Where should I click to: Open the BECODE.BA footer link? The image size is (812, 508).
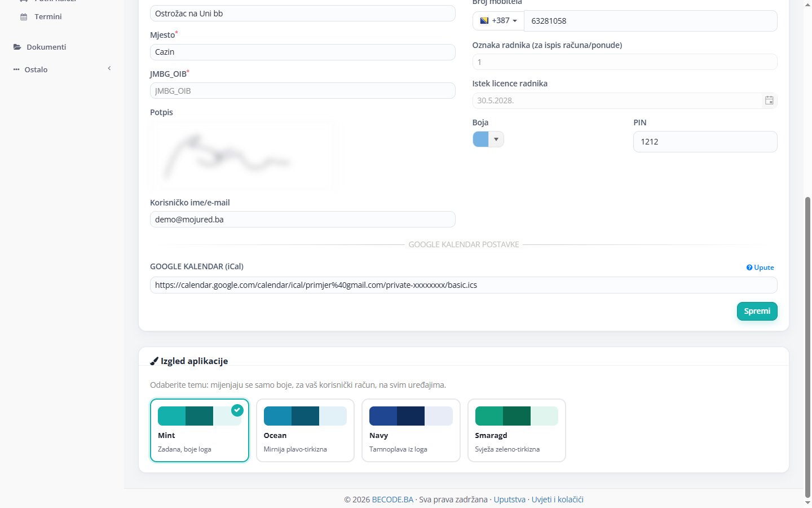click(x=392, y=500)
